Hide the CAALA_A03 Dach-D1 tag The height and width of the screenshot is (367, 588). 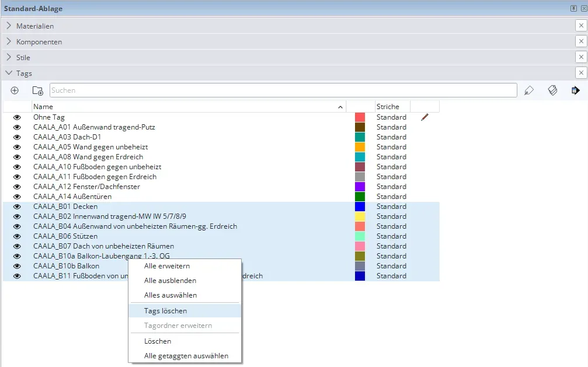tap(17, 137)
